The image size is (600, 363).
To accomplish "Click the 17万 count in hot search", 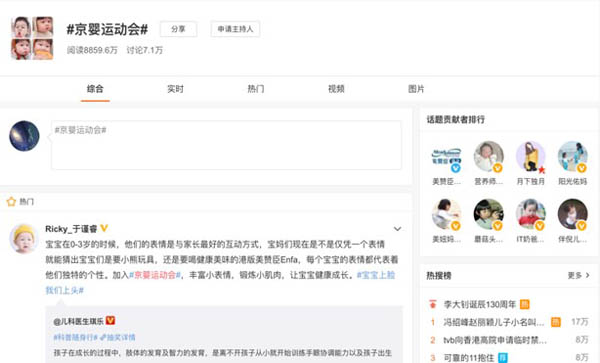I will tap(580, 322).
